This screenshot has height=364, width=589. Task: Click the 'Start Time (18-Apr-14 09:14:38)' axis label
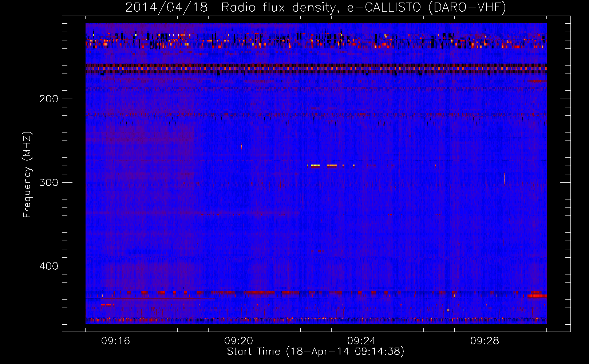tap(316, 352)
